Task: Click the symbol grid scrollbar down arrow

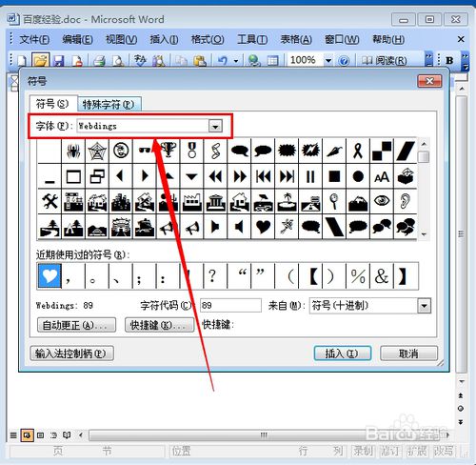Action: tap(424, 234)
